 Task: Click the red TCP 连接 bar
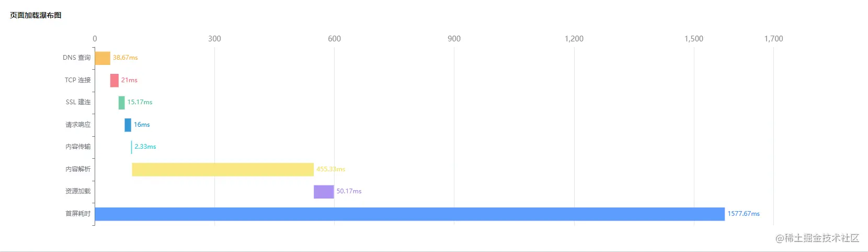click(x=115, y=80)
